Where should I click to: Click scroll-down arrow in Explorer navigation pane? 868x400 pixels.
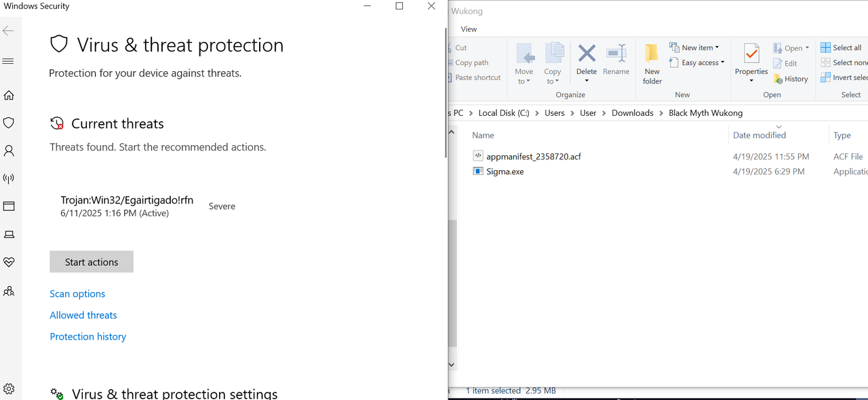point(452,365)
